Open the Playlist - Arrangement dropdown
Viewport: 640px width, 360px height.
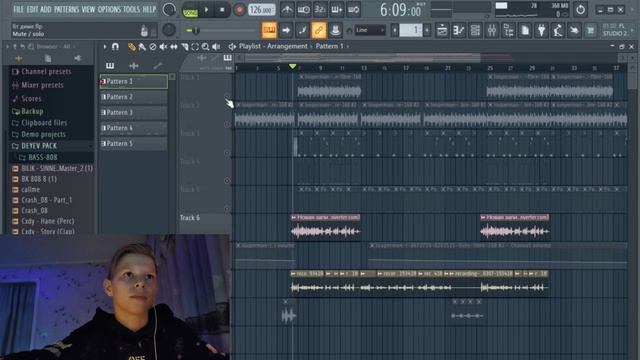point(273,46)
